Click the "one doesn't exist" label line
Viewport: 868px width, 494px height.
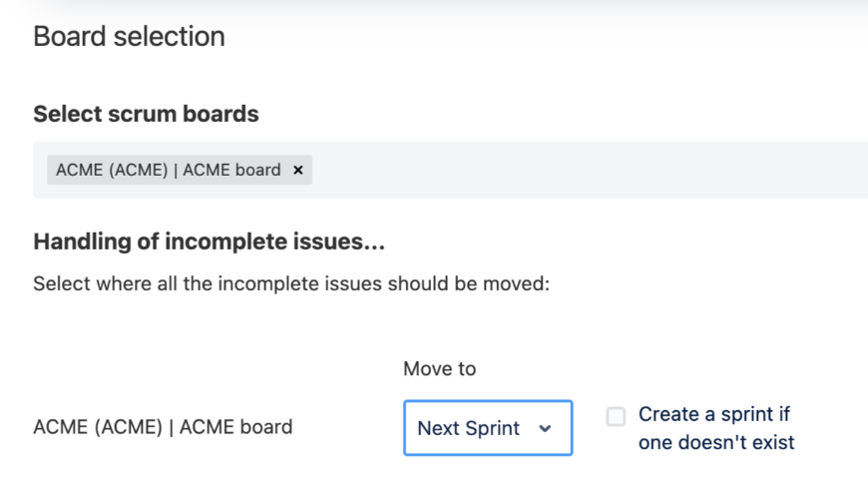[716, 441]
